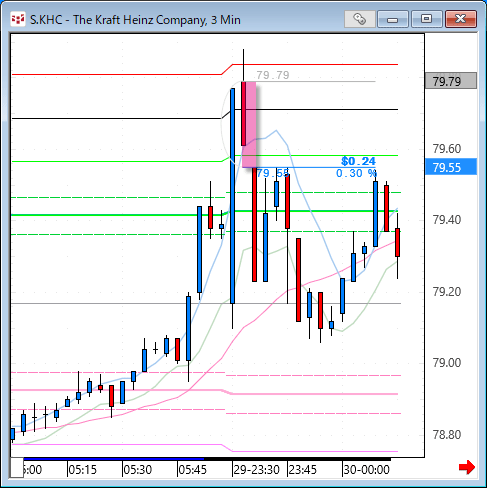
Task: Click the gray 79.79 label above the candle
Action: 273,75
